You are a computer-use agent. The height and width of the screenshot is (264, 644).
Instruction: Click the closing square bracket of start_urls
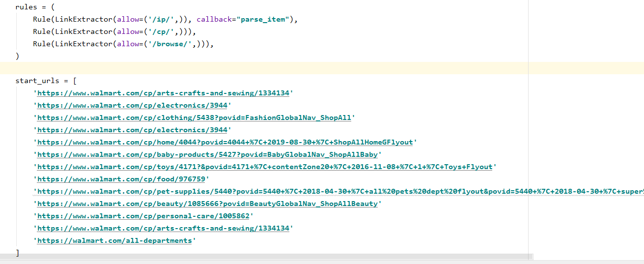(17, 253)
